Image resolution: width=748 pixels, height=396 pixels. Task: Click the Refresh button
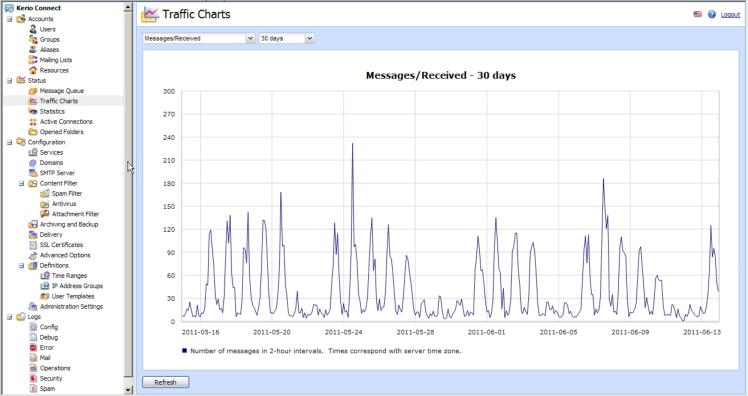pyautogui.click(x=166, y=382)
